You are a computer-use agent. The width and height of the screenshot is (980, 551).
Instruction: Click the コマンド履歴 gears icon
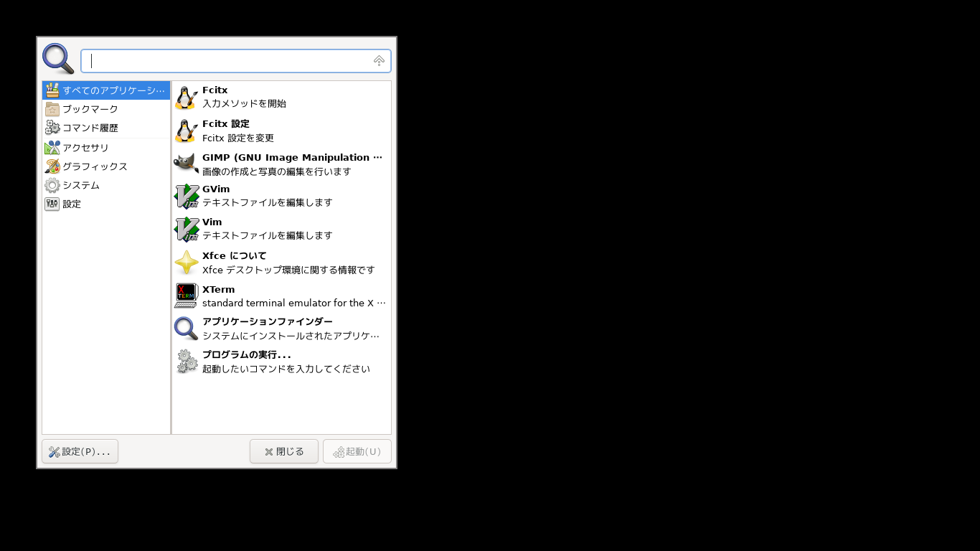point(52,128)
